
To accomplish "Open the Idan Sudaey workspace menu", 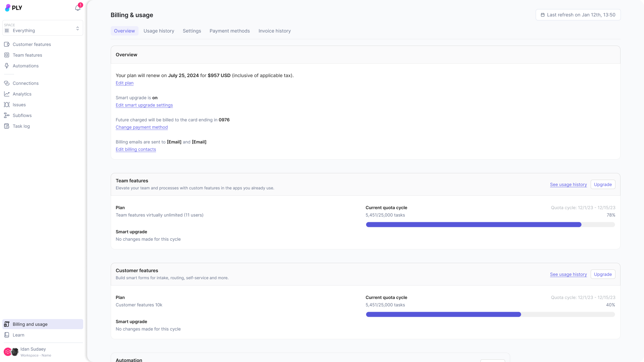I will [33, 352].
